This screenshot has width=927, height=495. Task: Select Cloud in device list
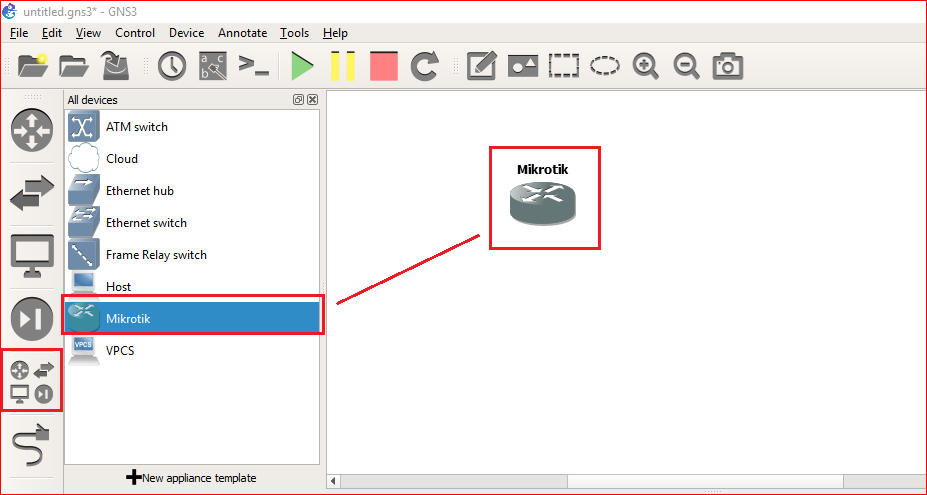coord(192,158)
